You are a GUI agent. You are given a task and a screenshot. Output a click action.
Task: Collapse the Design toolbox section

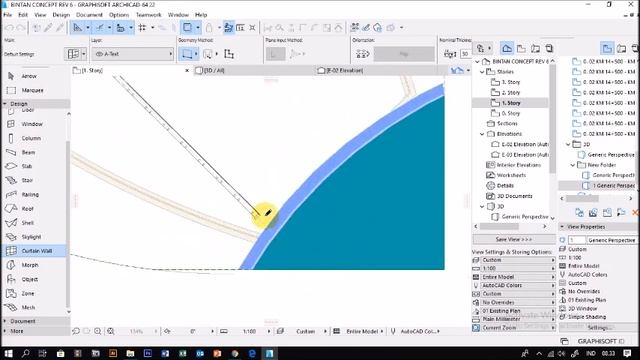pyautogui.click(x=5, y=104)
